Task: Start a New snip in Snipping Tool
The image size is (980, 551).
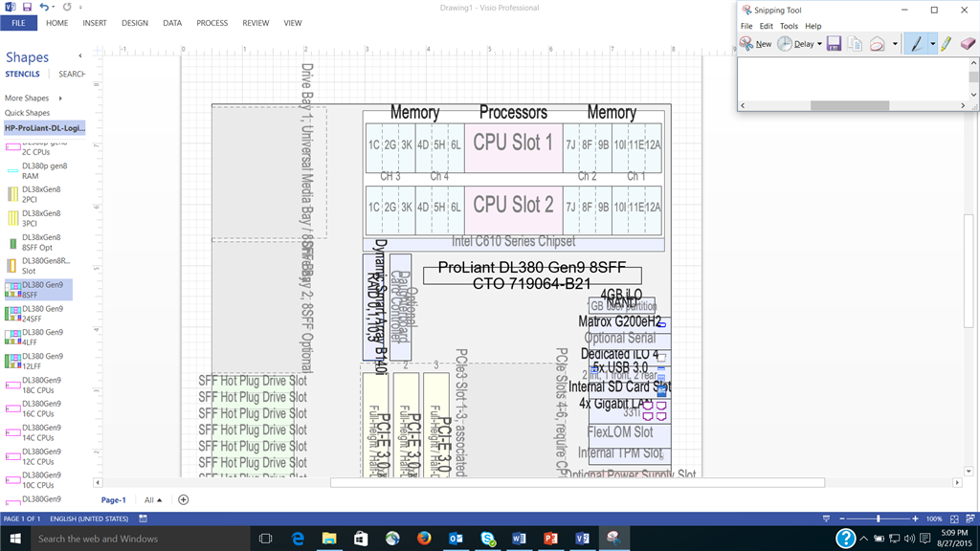Action: coord(756,44)
